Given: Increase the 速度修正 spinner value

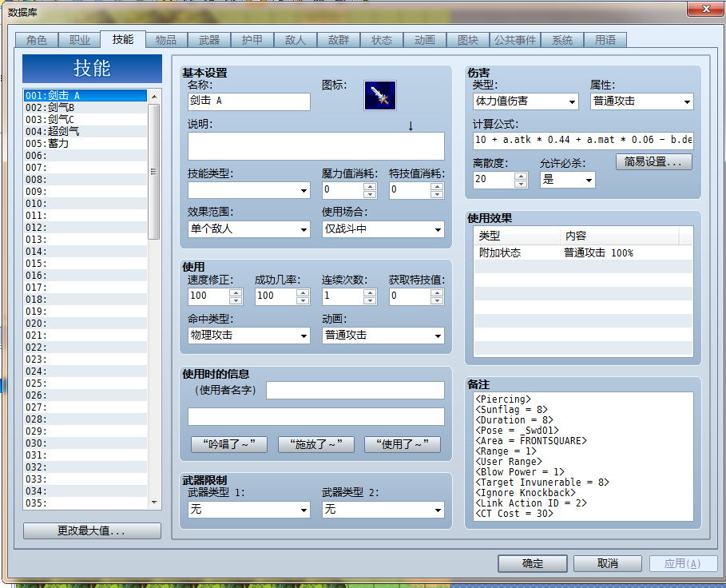Looking at the screenshot, I should click(x=236, y=292).
